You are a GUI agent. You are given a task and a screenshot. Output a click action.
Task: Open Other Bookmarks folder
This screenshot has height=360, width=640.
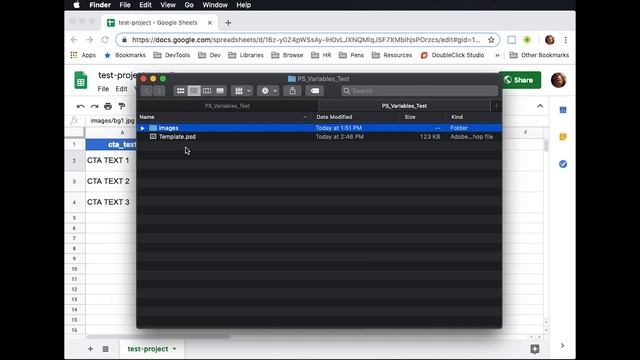pos(539,55)
